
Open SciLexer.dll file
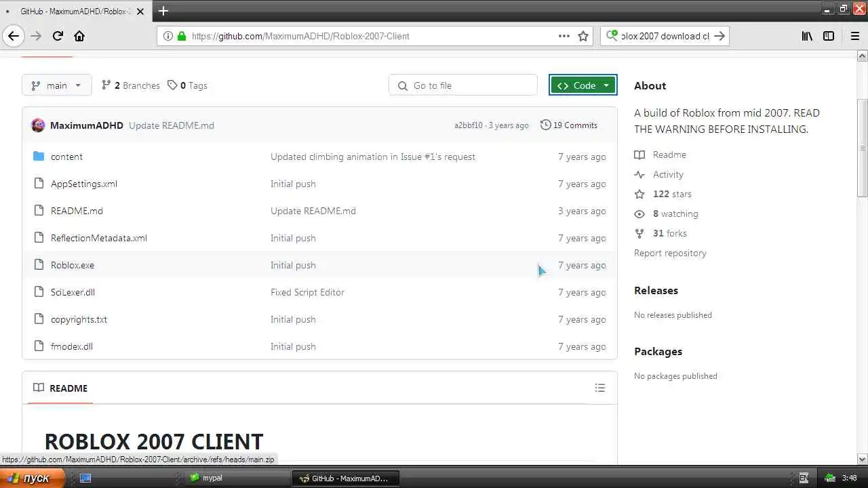(73, 292)
